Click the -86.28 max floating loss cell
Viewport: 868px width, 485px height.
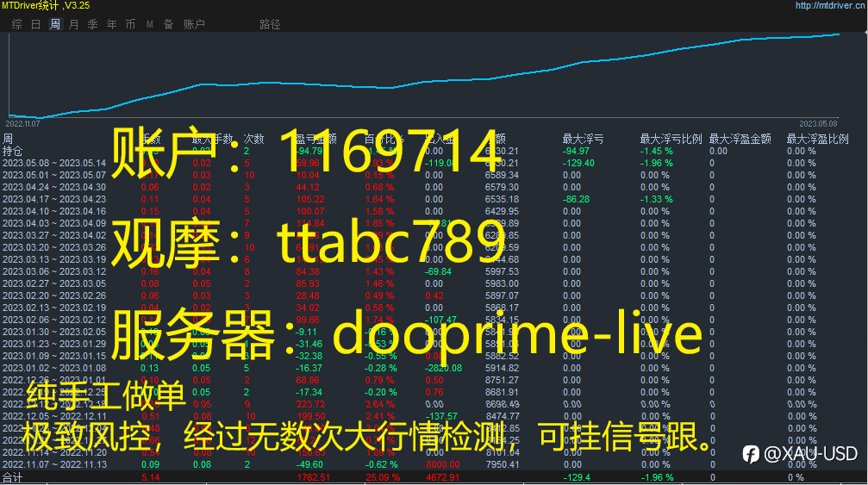tap(577, 200)
